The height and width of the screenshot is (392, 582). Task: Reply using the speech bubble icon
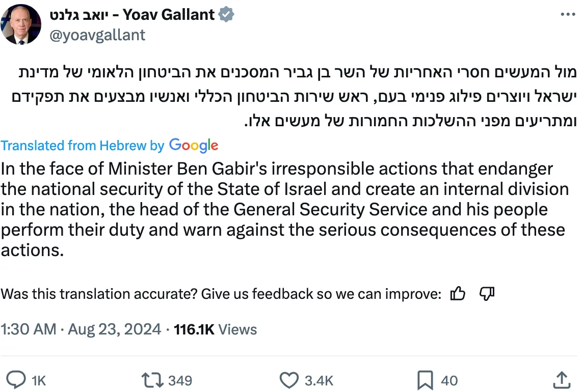tap(19, 380)
